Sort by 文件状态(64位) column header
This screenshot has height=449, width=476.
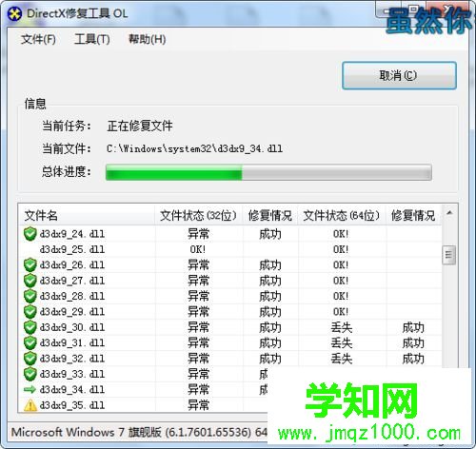[342, 215]
